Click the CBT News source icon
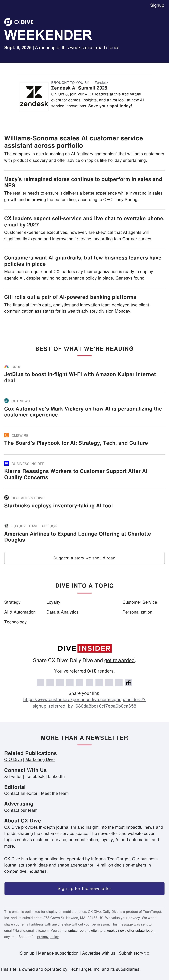The image size is (169, 980). pos(6,401)
